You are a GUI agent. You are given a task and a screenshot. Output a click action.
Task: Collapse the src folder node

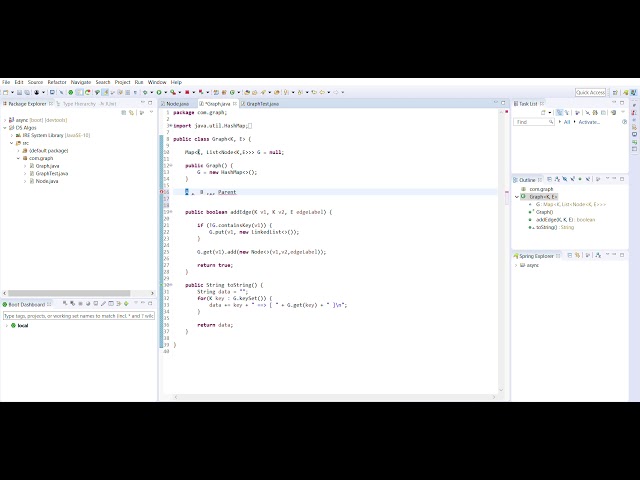pos(12,143)
